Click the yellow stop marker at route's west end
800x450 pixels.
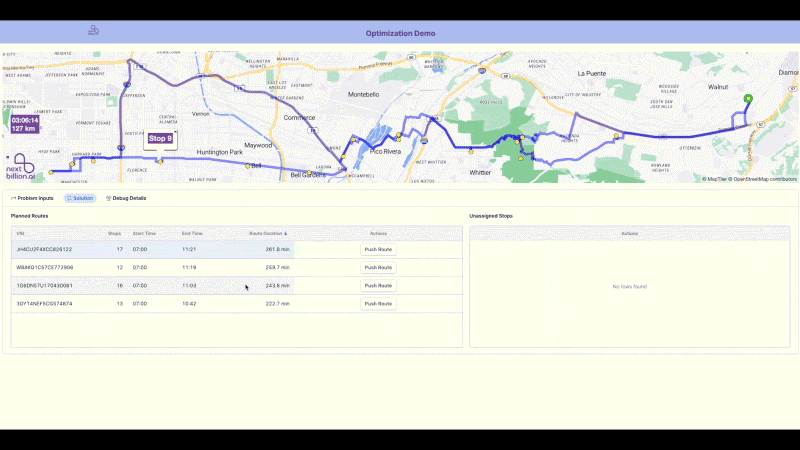pos(51,172)
